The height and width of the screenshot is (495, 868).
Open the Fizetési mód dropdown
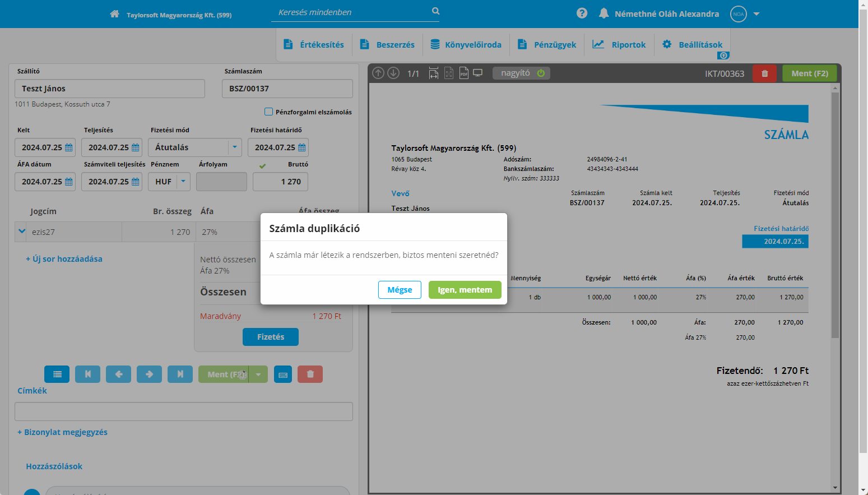pyautogui.click(x=235, y=147)
